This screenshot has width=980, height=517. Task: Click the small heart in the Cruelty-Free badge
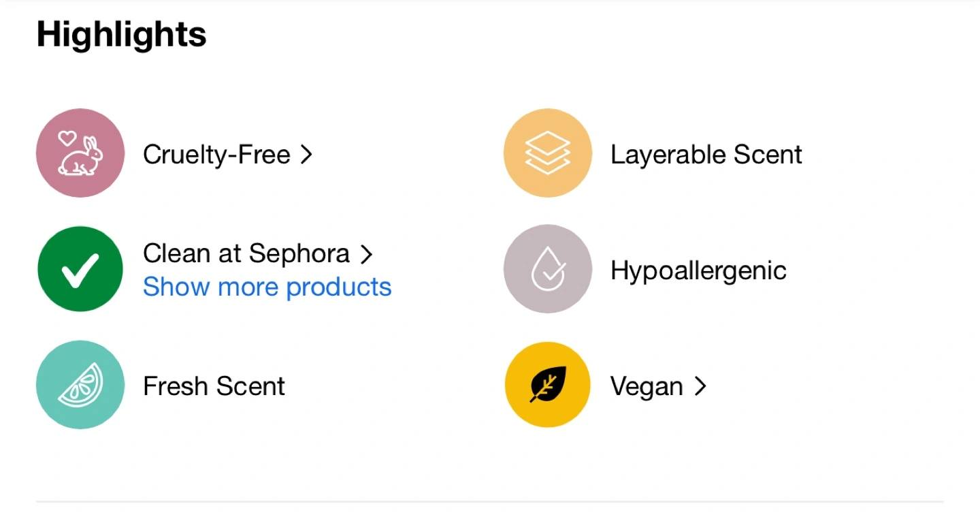click(67, 138)
